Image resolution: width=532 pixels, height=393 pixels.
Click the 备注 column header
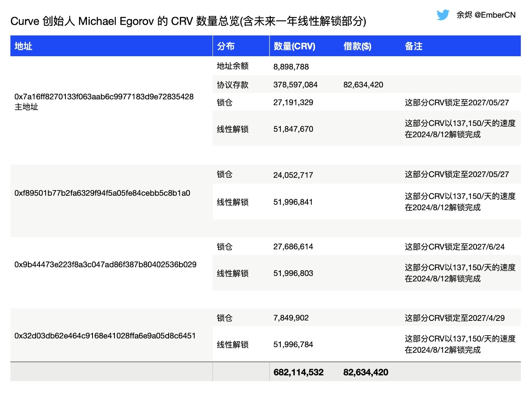click(x=414, y=46)
